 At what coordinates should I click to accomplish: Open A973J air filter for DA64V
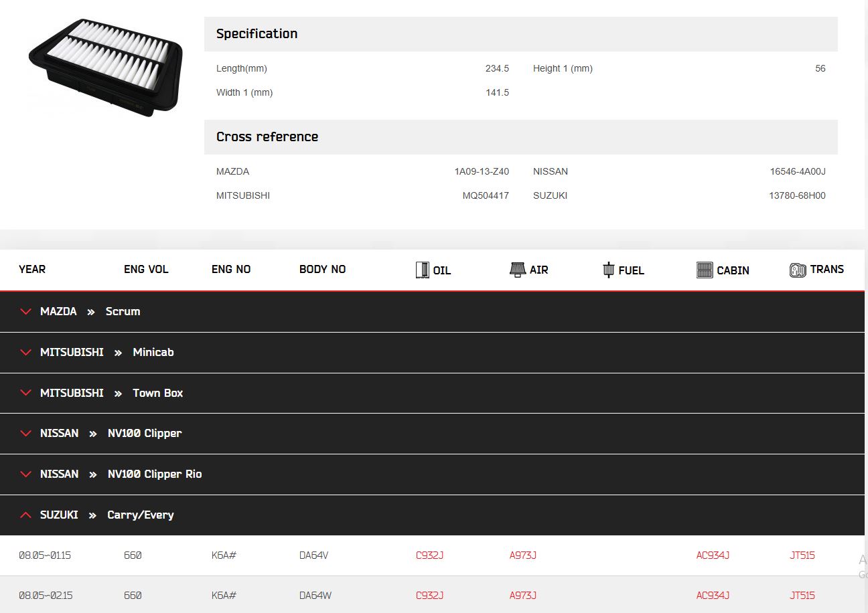click(523, 555)
